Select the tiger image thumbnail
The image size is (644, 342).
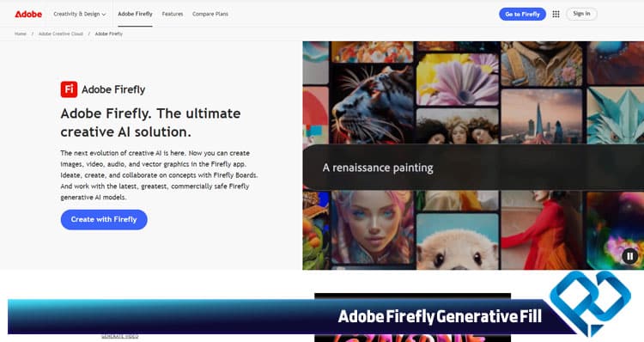(x=372, y=104)
